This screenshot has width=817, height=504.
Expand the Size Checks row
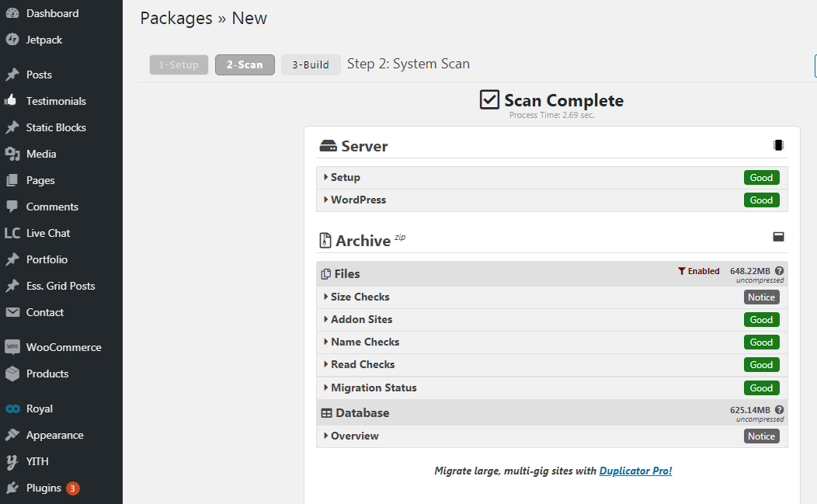tap(360, 297)
